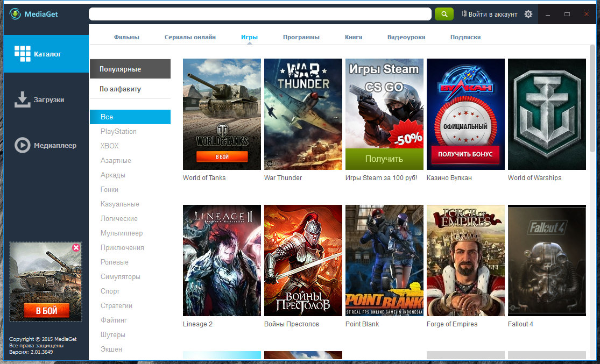600x364 pixels.
Task: Filter games by Спорт
Action: (110, 291)
